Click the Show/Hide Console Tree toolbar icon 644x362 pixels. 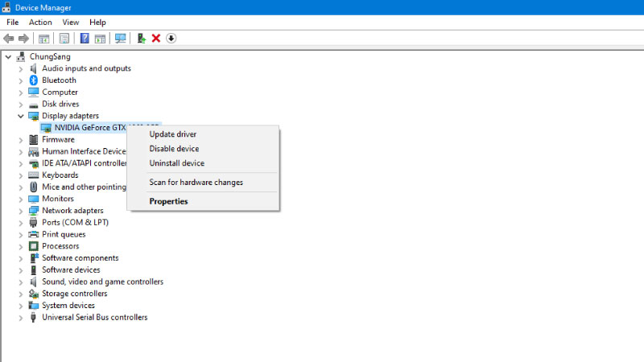coord(43,39)
